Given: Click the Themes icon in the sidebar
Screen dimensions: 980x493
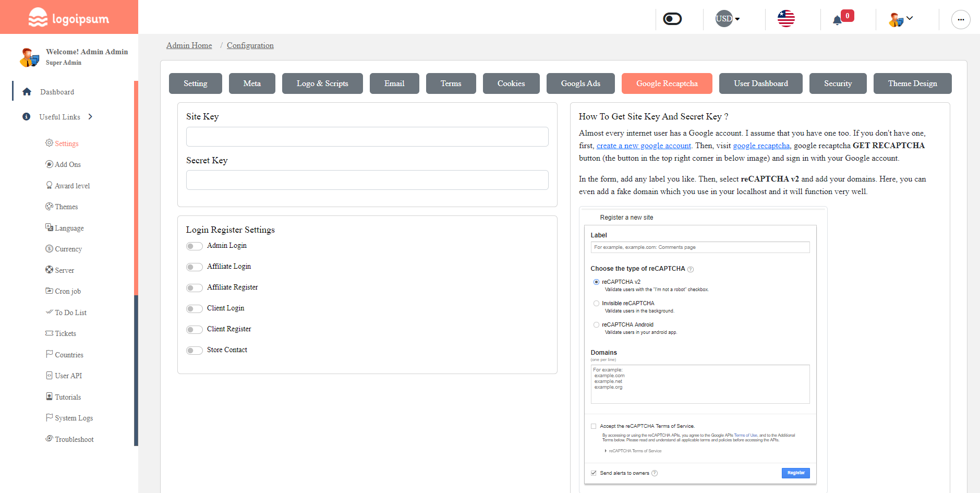Looking at the screenshot, I should coord(49,207).
